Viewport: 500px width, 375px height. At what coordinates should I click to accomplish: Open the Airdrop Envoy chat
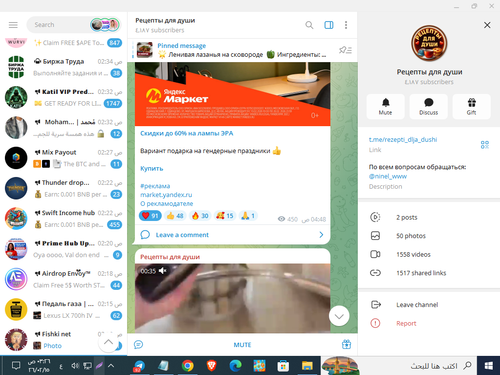tap(63, 279)
